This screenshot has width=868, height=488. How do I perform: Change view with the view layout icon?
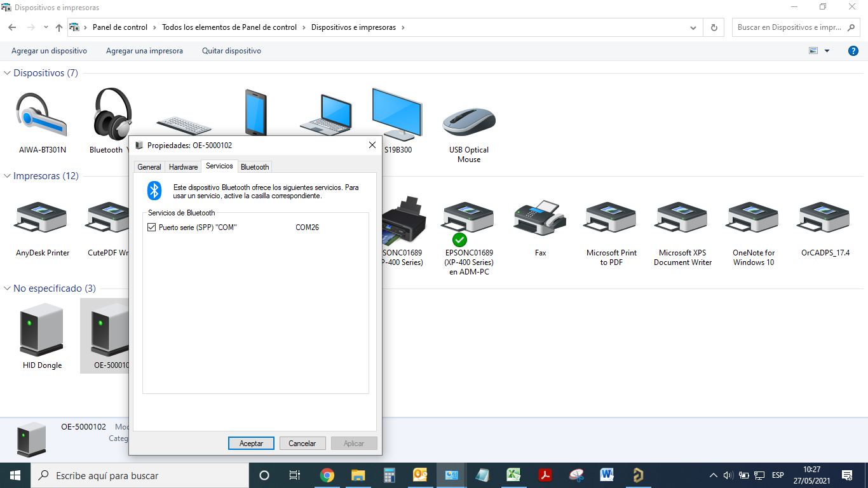(x=813, y=51)
